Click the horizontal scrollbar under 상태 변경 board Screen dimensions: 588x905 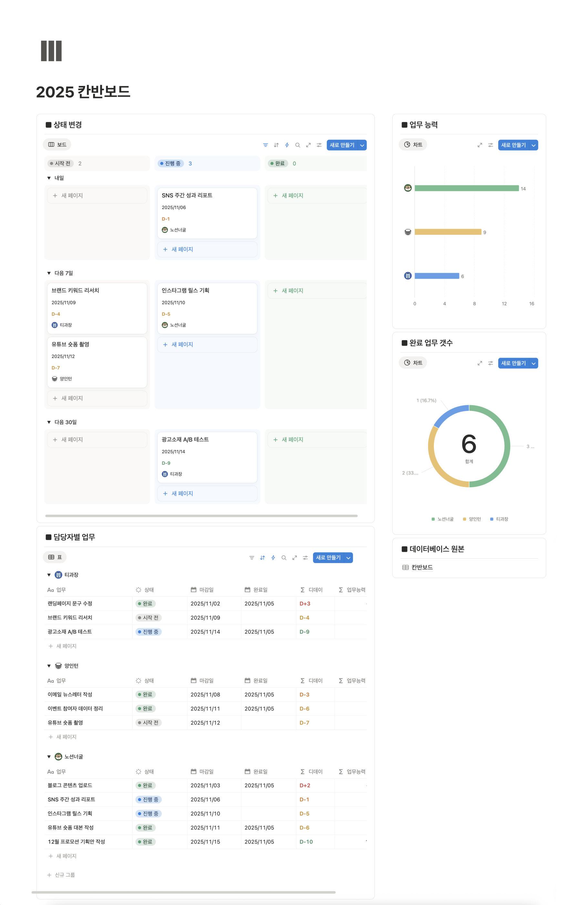click(x=201, y=516)
